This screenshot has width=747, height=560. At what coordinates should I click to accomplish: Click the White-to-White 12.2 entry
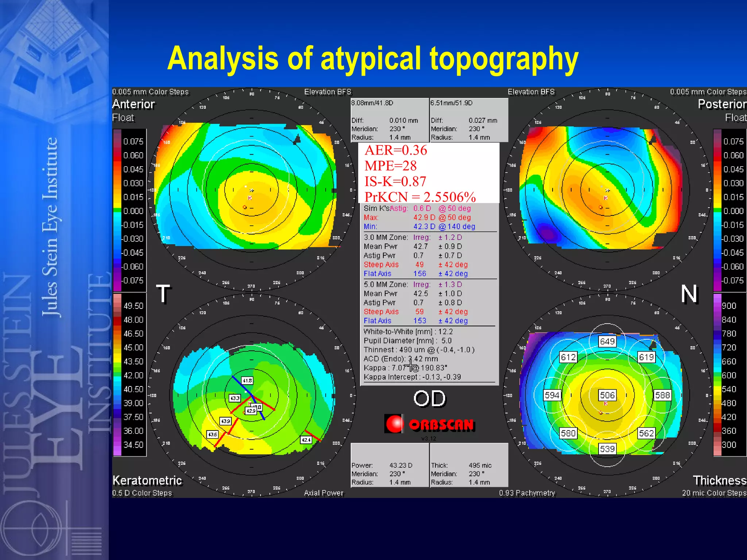coord(408,331)
